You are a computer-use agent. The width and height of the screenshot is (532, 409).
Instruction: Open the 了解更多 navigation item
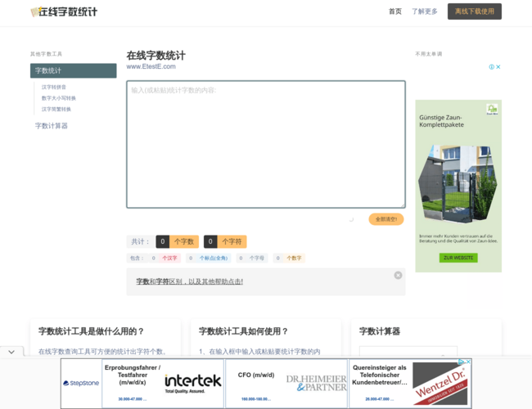tap(424, 11)
